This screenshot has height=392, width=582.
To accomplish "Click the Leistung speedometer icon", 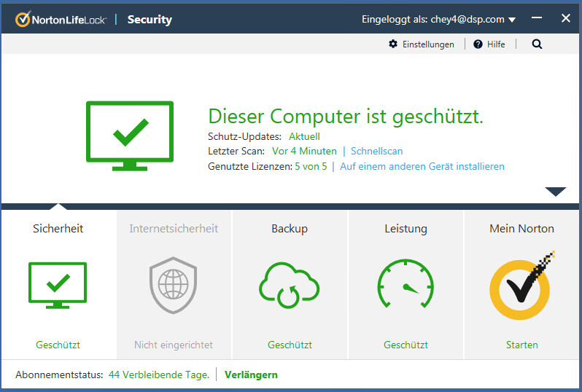I will coord(406,285).
